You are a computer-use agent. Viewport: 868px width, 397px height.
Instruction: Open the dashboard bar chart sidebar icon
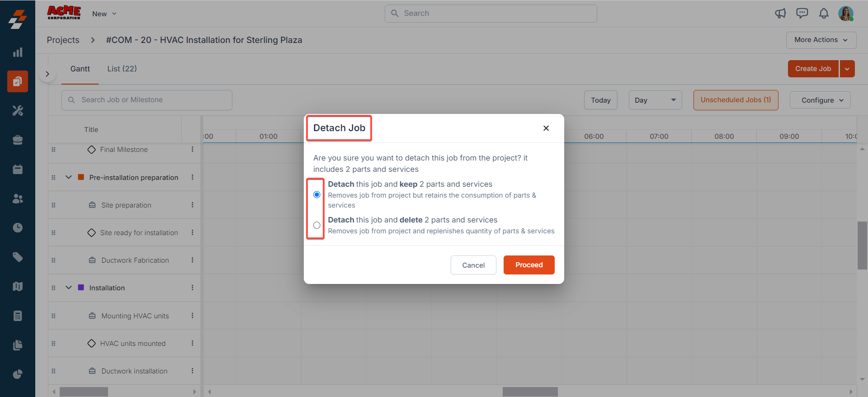pyautogui.click(x=18, y=52)
